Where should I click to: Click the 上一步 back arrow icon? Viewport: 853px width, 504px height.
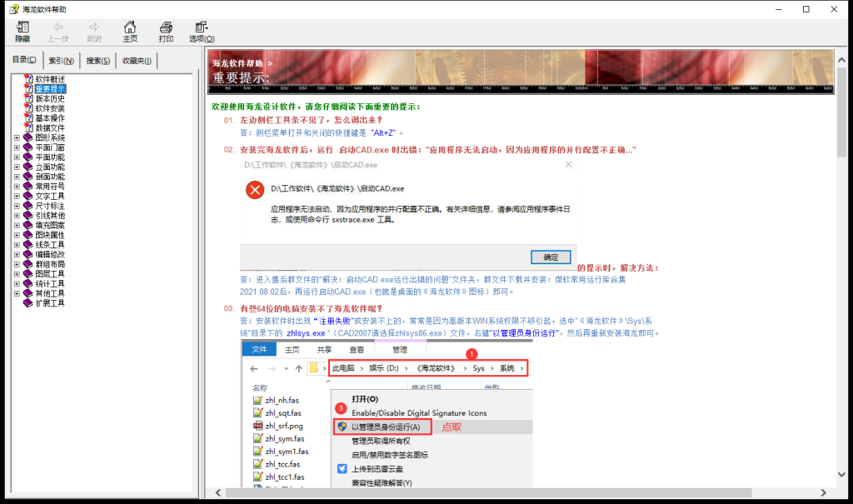point(58,27)
